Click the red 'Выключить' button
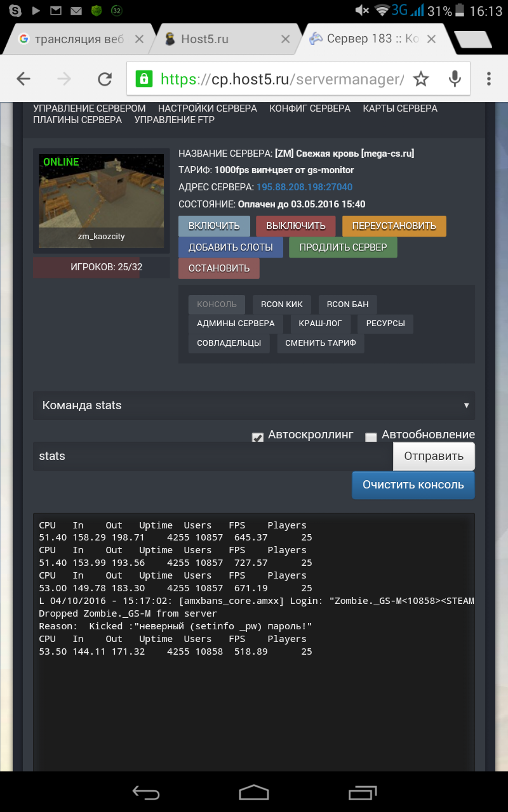The height and width of the screenshot is (812, 508). click(x=296, y=226)
